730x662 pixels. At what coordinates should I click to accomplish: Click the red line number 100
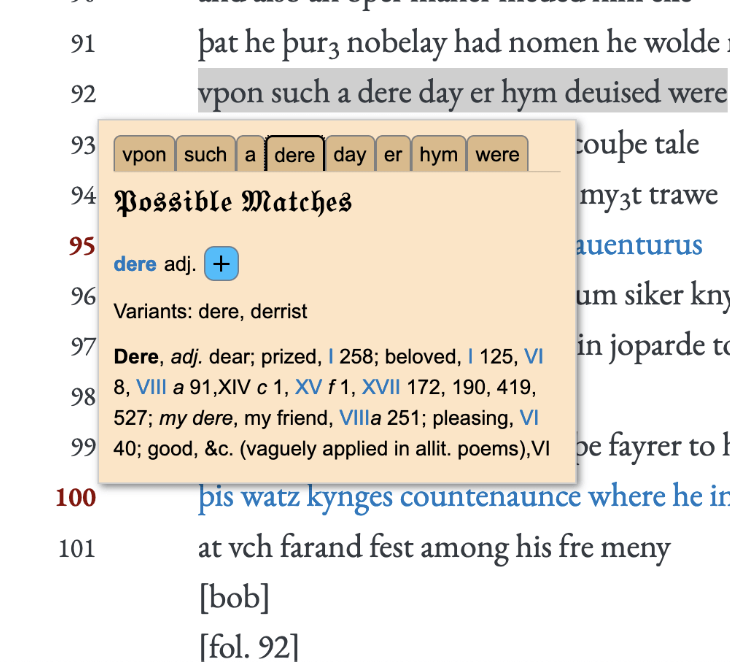77,496
